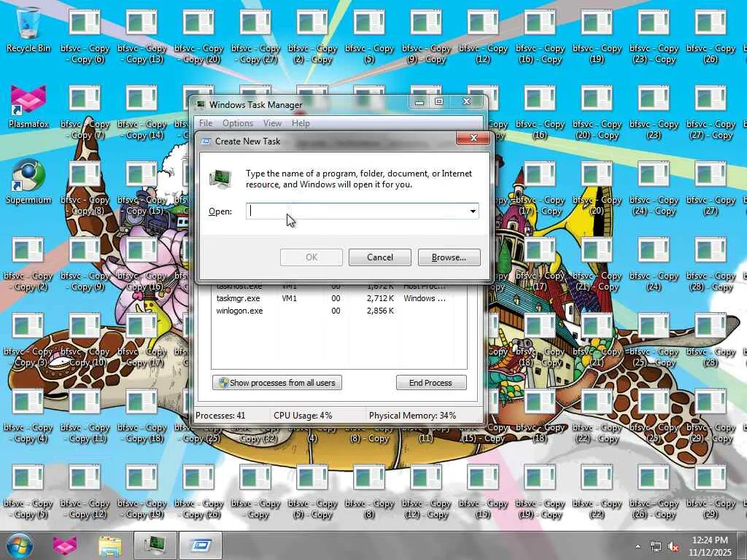Select desktop icon bfsvc - Copy (21) - Copy
The width and height of the screenshot is (747, 560).
pos(597,264)
